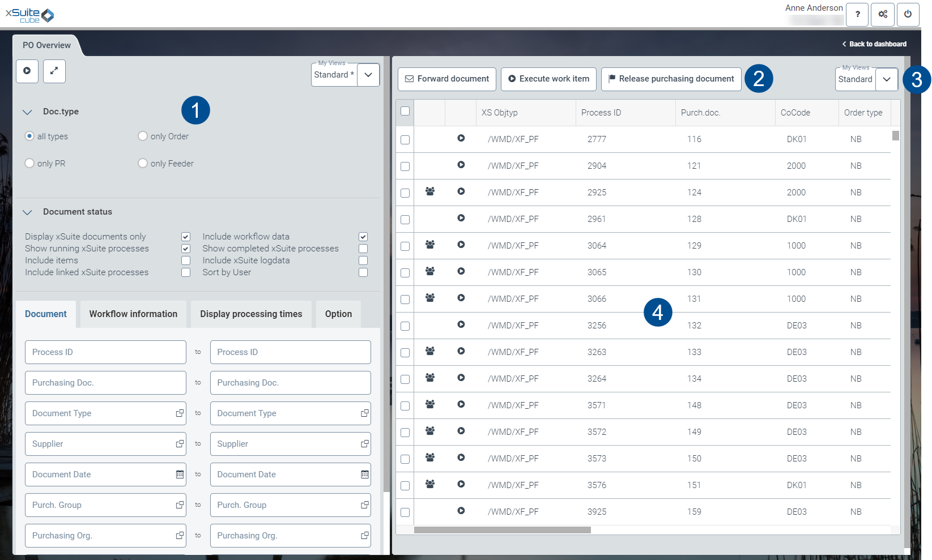Screen dimensions: 932x560
Task: Switch to Workflow information tab
Action: pyautogui.click(x=133, y=314)
